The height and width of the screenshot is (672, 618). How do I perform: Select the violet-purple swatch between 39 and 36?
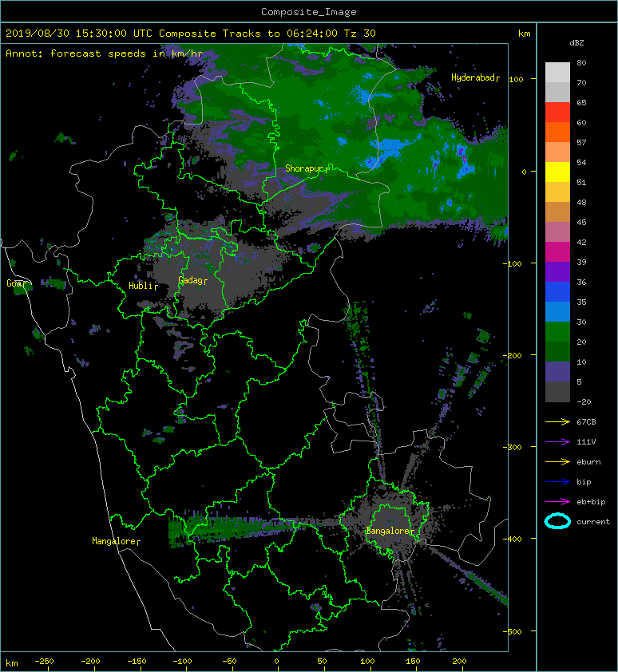point(557,272)
